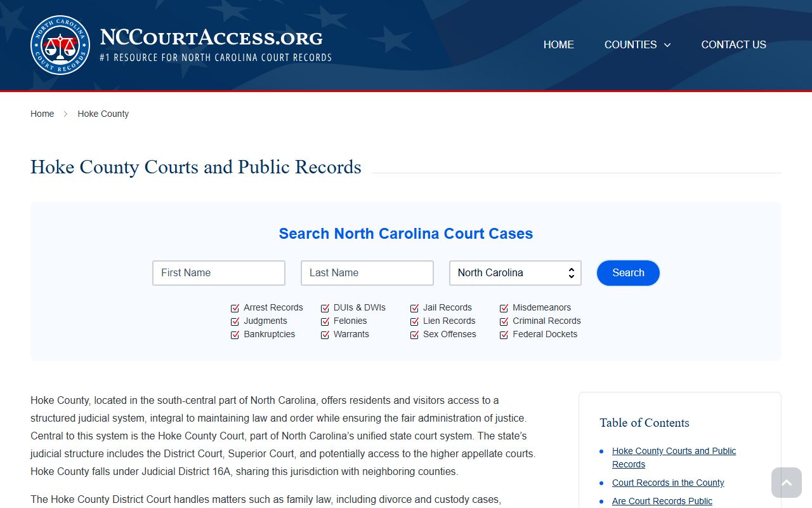This screenshot has width=812, height=508.
Task: Toggle the Criminal Records checkmark
Action: 504,321
